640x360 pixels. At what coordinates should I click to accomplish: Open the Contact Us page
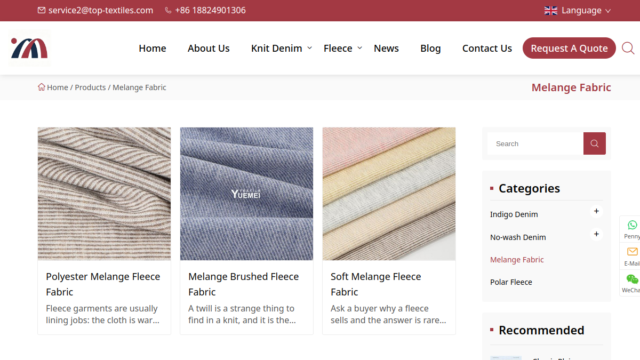click(x=487, y=48)
